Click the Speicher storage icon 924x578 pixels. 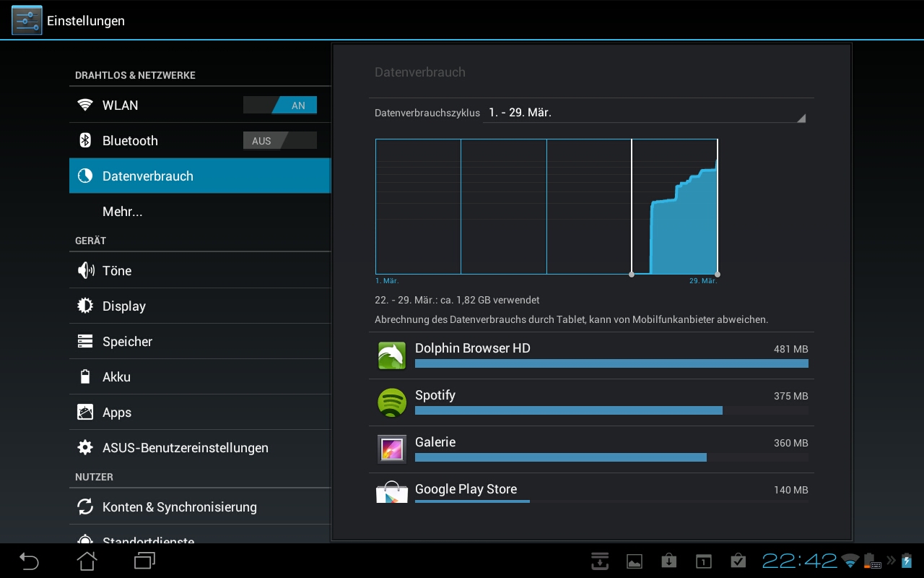85,341
